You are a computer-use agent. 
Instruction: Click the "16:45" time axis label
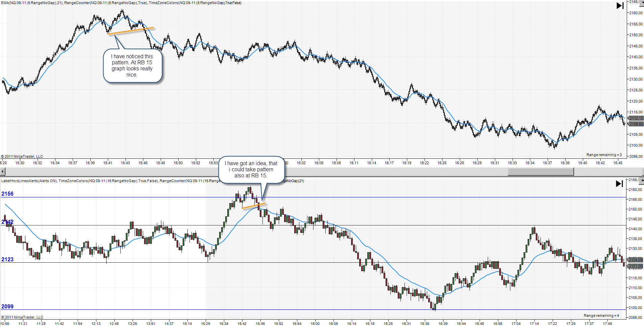coord(618,163)
